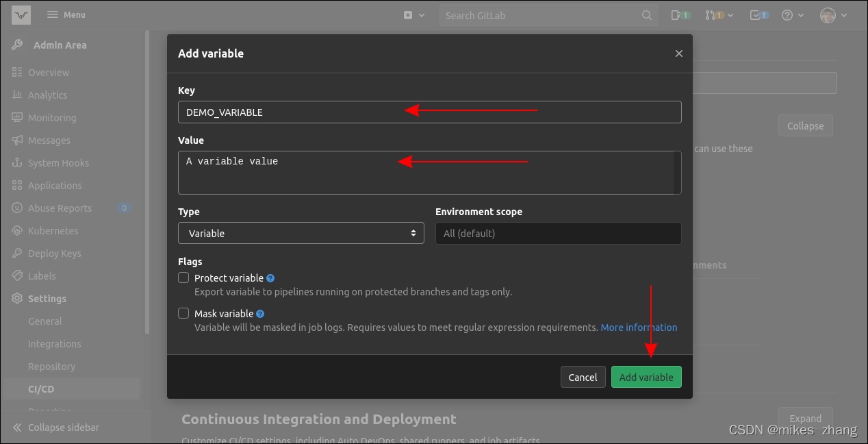The width and height of the screenshot is (868, 444).
Task: Open the hamburger Menu
Action: [66, 14]
